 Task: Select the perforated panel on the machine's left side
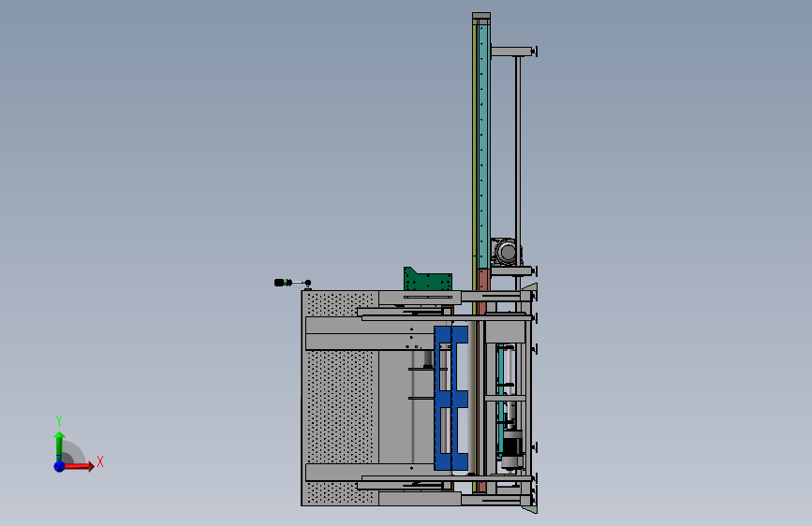coord(340,407)
